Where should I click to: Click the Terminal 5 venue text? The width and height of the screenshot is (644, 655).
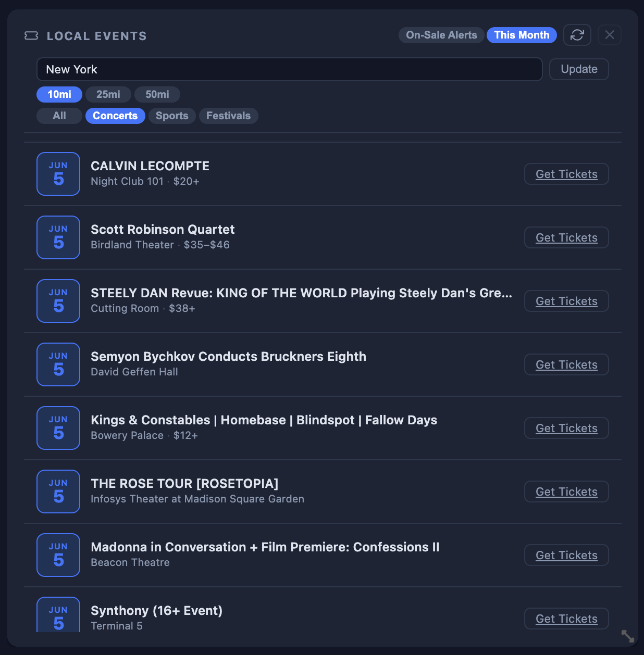pos(117,626)
